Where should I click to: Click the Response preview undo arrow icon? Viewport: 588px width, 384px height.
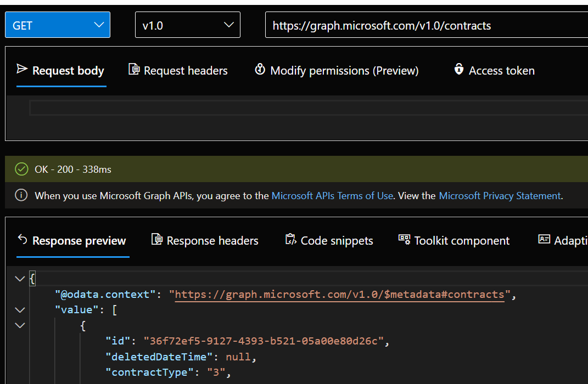coord(23,239)
